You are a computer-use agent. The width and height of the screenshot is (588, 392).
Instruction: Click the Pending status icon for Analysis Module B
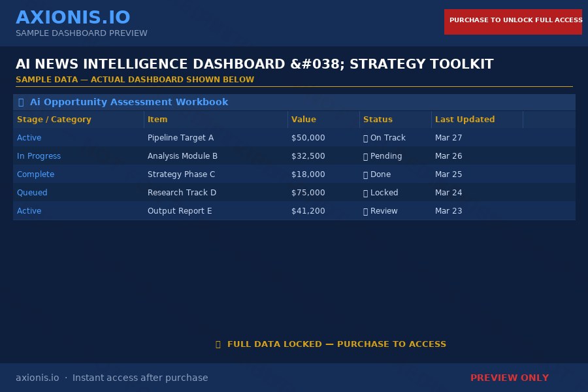point(366,156)
